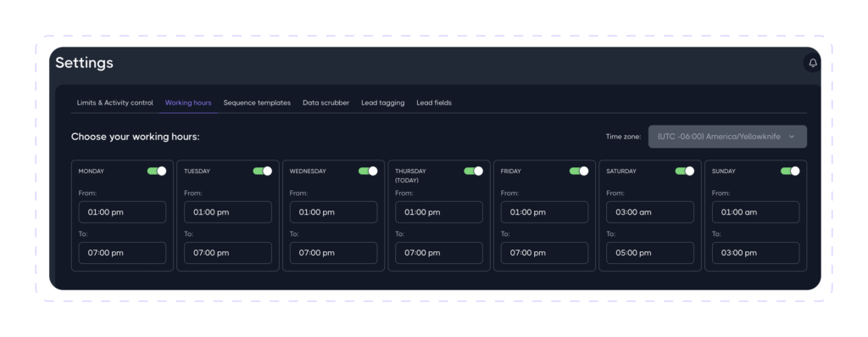
Task: Click the WEDNESDAY day label
Action: 308,171
